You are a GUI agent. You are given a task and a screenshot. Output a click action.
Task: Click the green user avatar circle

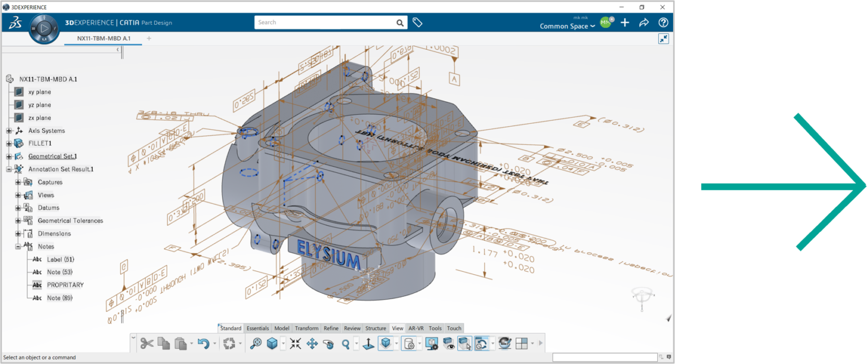(x=605, y=23)
